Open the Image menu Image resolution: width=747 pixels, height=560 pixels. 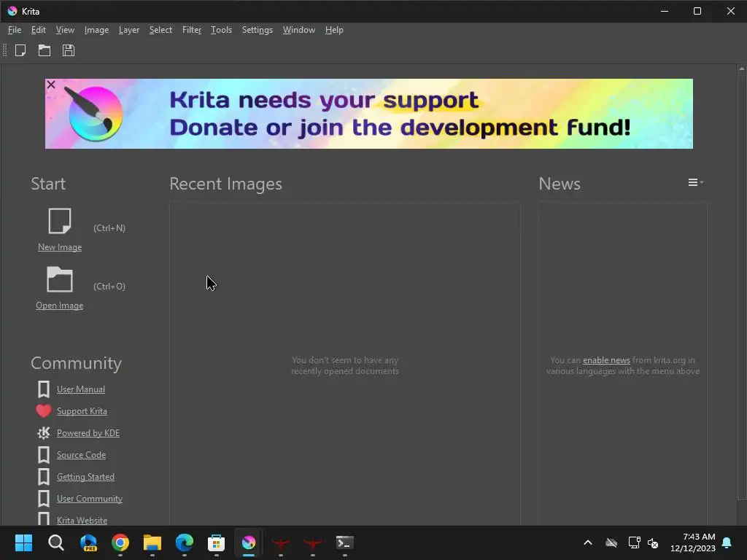click(96, 30)
